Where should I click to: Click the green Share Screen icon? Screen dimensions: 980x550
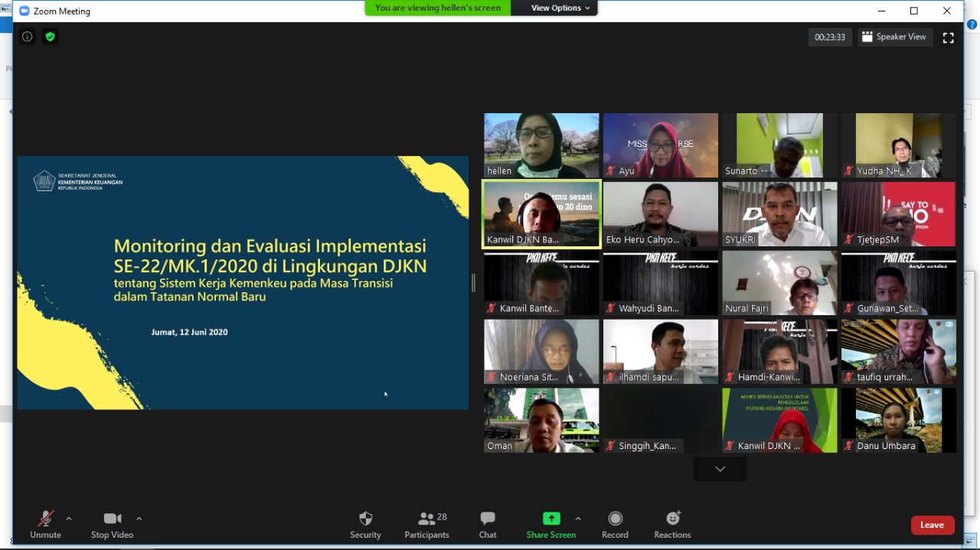551,519
